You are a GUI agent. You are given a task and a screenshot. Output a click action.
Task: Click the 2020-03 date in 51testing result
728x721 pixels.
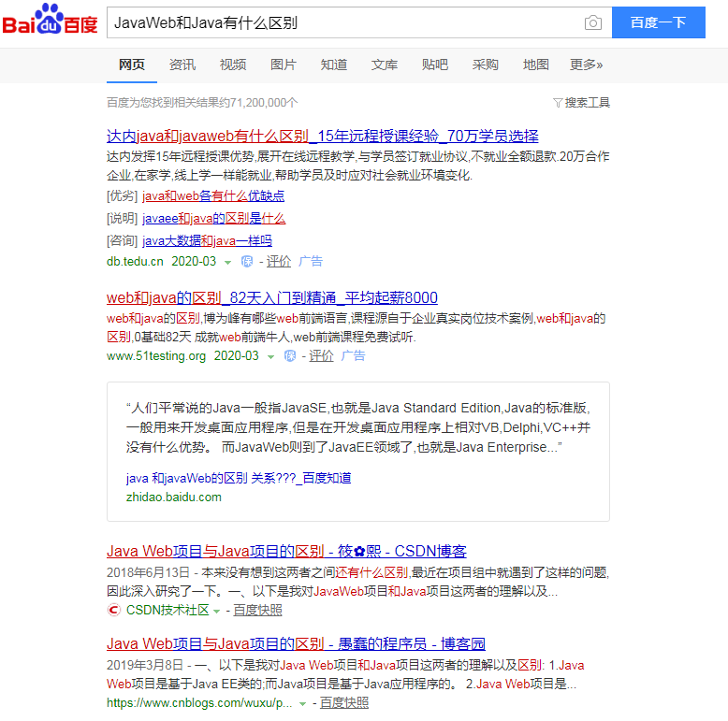[x=237, y=356]
